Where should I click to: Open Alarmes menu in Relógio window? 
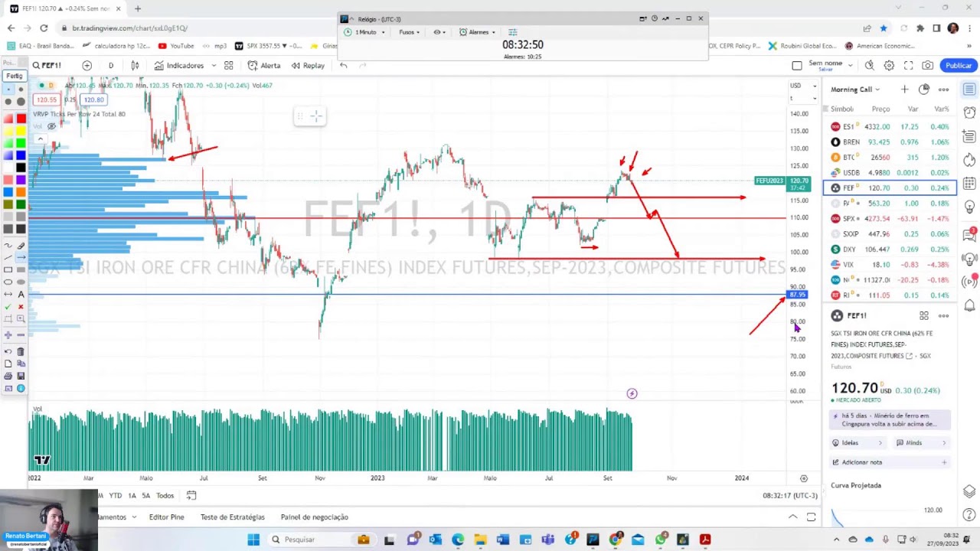[x=478, y=32]
